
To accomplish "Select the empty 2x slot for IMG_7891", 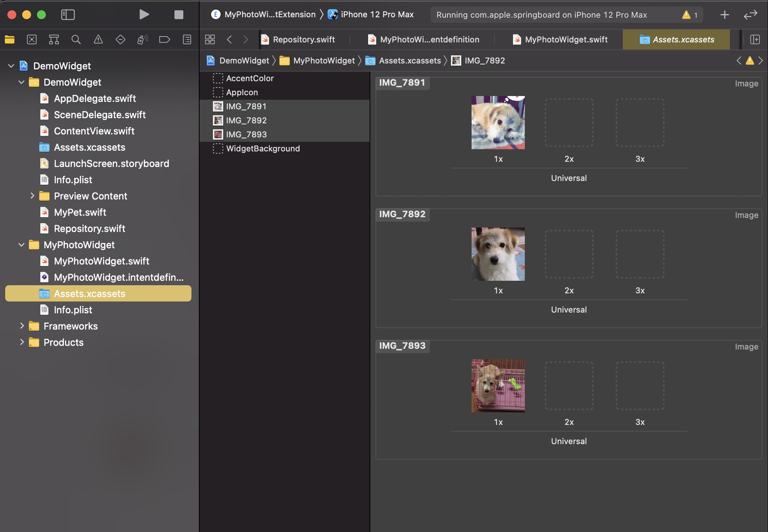I will [x=569, y=123].
